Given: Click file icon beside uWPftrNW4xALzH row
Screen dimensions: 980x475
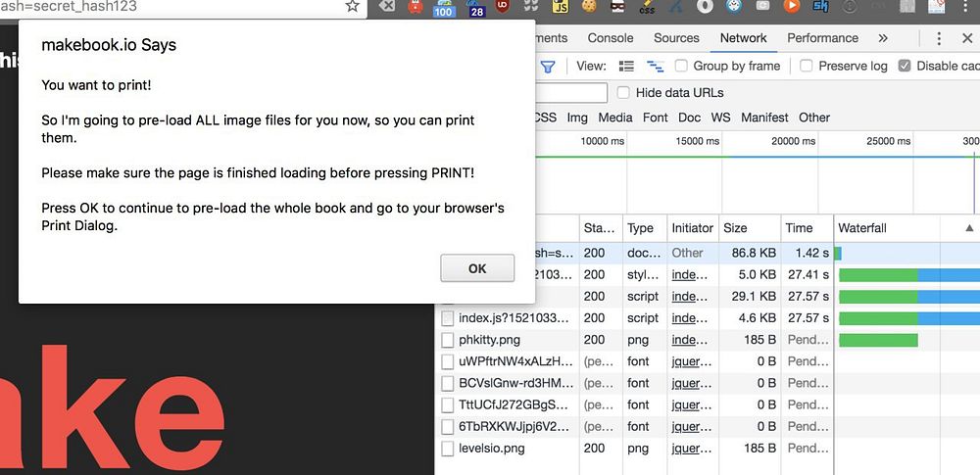Looking at the screenshot, I should tap(448, 361).
